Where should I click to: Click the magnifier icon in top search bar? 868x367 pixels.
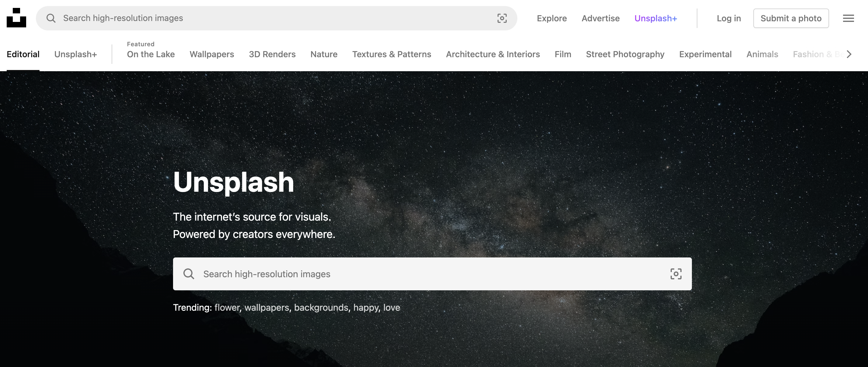(x=51, y=18)
